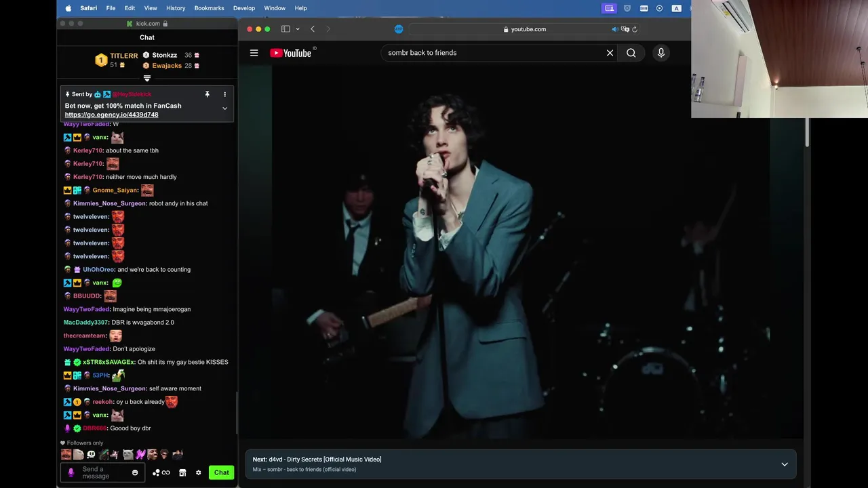The width and height of the screenshot is (868, 488).
Task: Click username UhOhOreo in chat
Action: click(x=98, y=270)
